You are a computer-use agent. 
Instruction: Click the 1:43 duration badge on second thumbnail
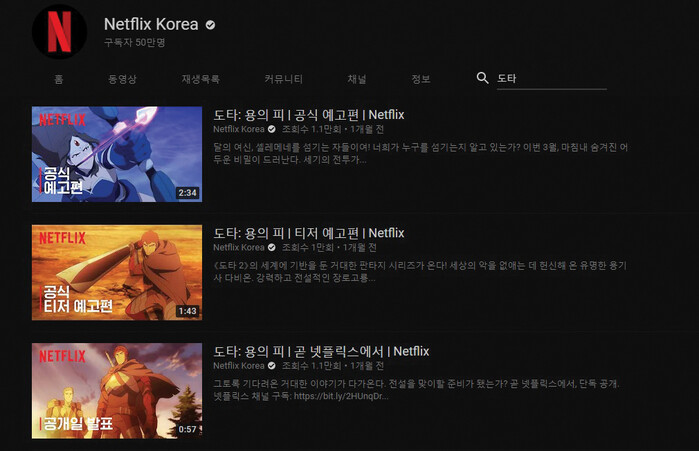tap(188, 311)
